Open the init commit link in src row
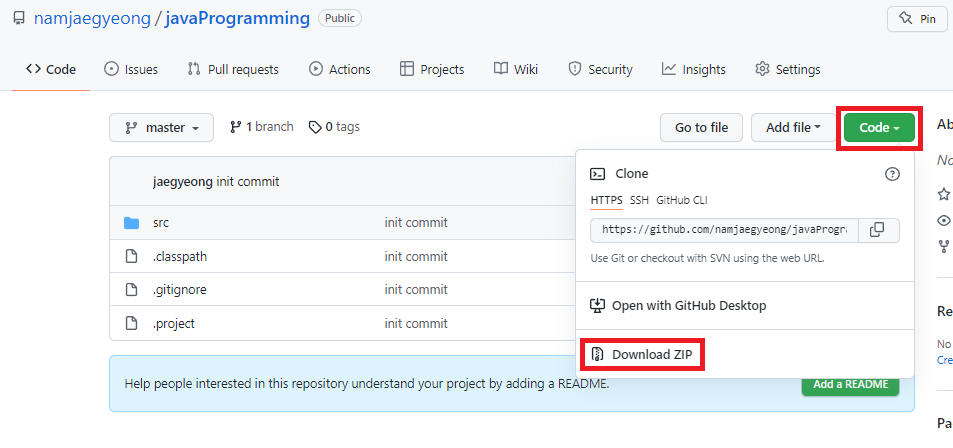Image resolution: width=953 pixels, height=448 pixels. [x=416, y=222]
